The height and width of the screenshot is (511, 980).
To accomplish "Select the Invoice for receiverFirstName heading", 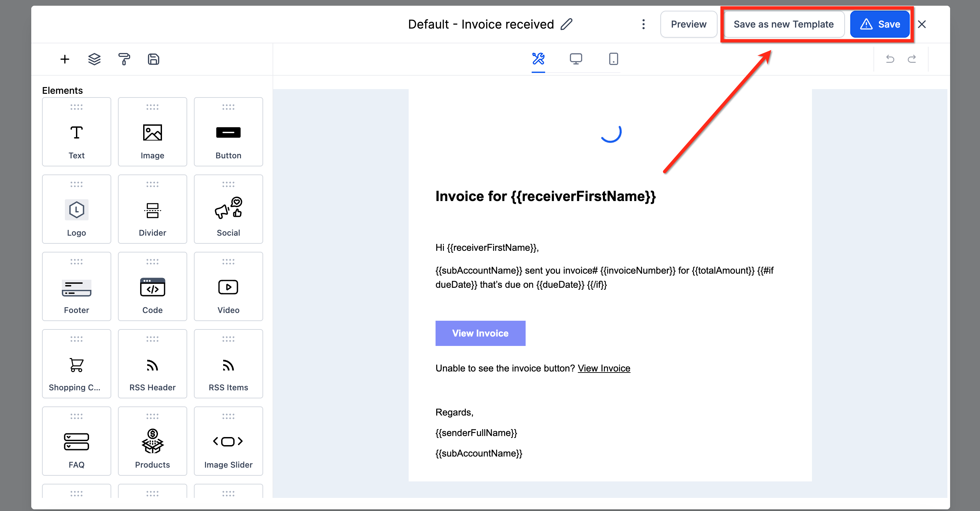I will [545, 196].
